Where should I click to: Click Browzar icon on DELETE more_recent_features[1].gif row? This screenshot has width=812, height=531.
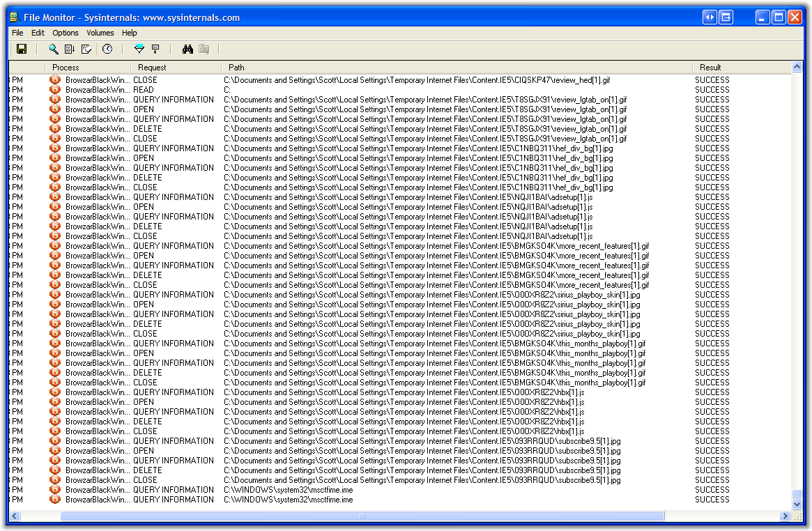coord(55,275)
